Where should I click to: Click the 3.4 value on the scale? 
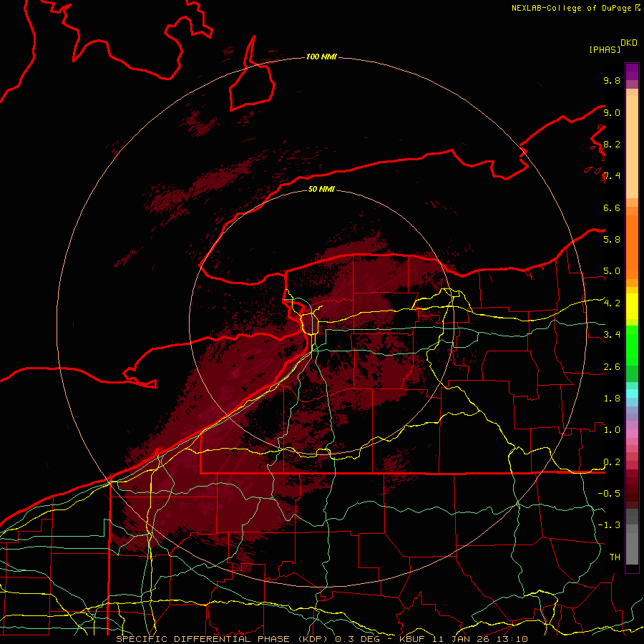coord(612,335)
